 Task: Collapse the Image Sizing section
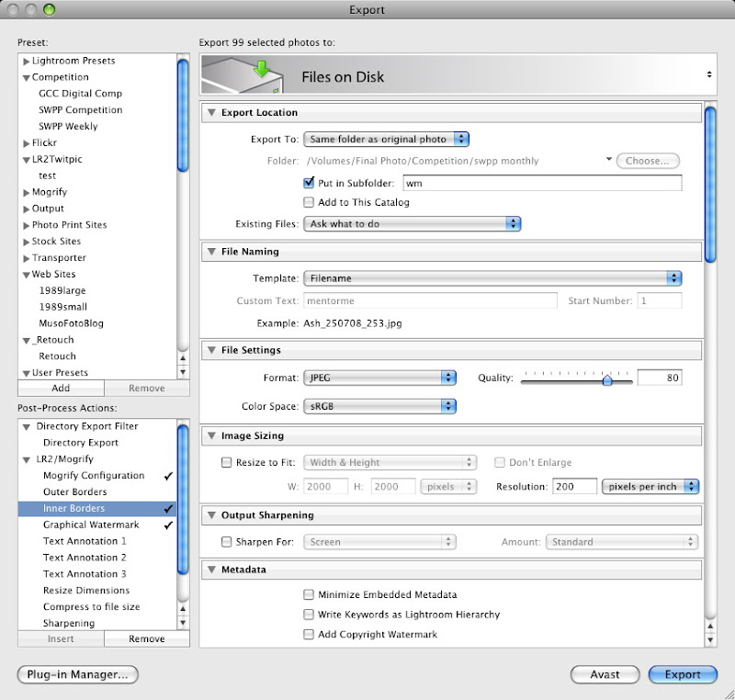point(211,435)
